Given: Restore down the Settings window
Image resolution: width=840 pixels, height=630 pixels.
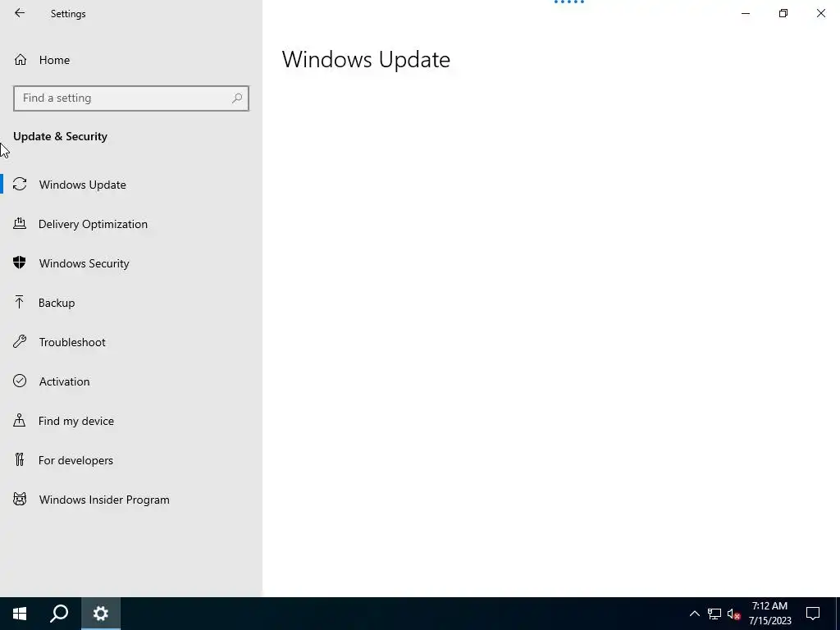Looking at the screenshot, I should pos(783,13).
